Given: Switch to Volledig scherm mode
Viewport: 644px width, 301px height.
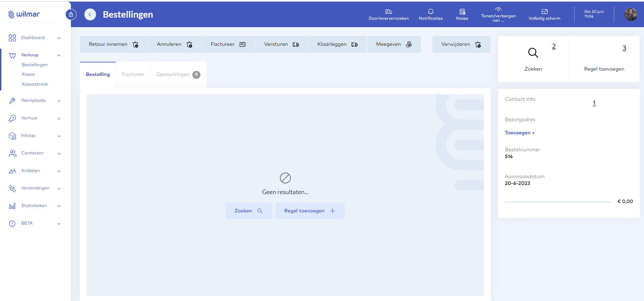Looking at the screenshot, I should pyautogui.click(x=544, y=15).
